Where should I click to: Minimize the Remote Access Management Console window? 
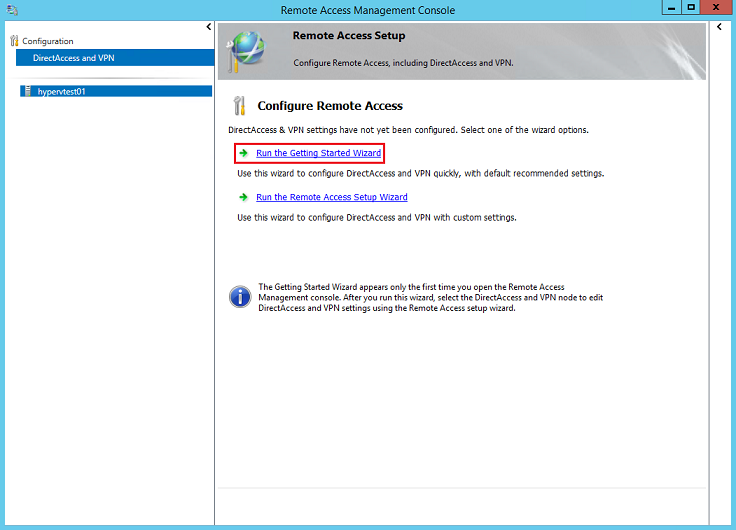coord(672,8)
